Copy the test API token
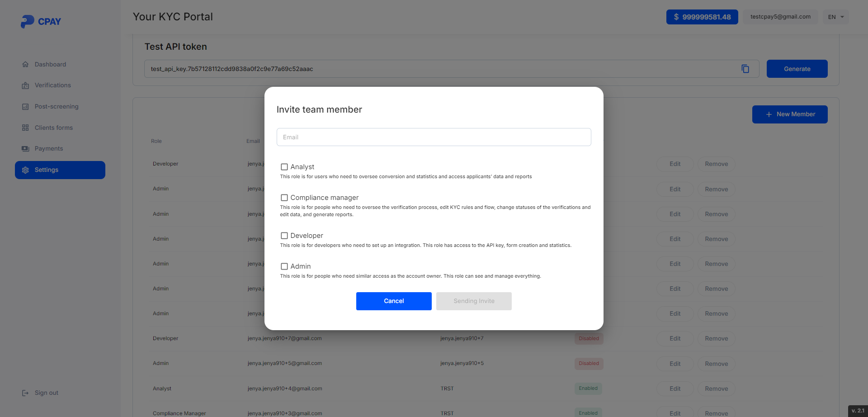 746,69
